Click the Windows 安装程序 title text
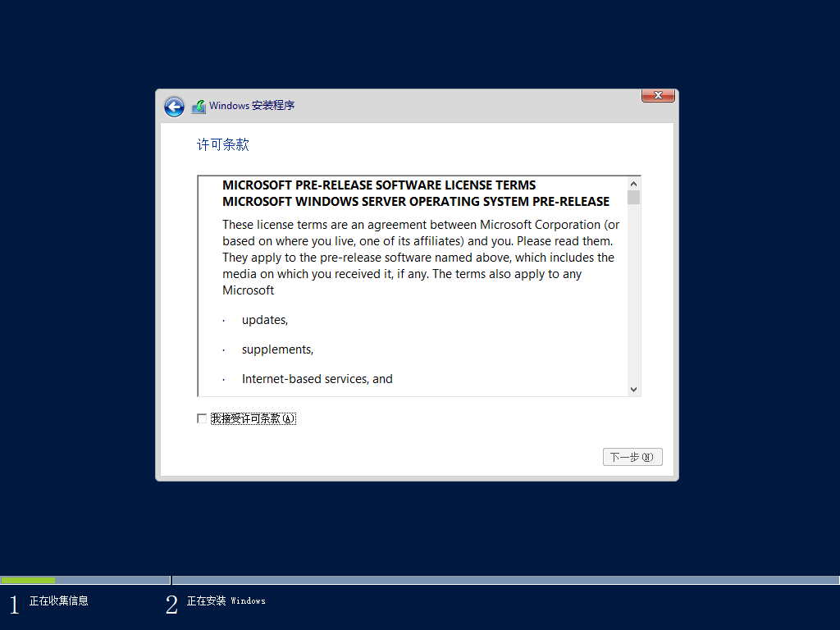The image size is (840, 630). (x=252, y=106)
